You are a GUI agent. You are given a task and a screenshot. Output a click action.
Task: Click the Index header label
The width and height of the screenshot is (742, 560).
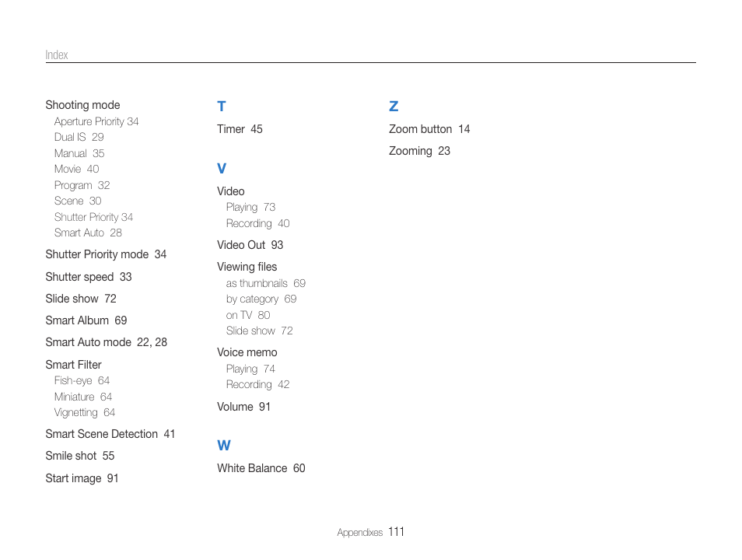point(57,55)
